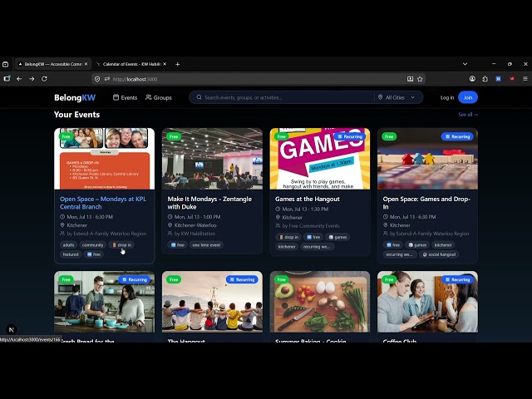Select the BelongKW browser tab
This screenshot has height=399, width=532.
click(x=52, y=64)
